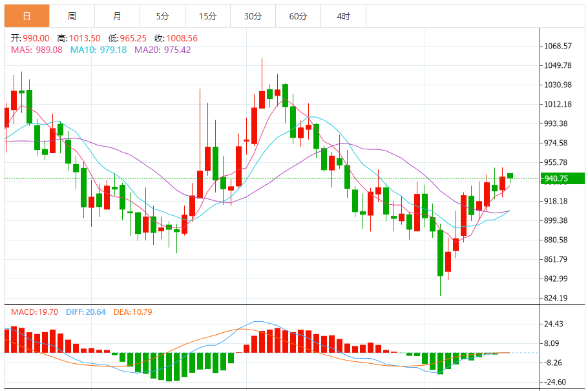Image resolution: width=588 pixels, height=391 pixels.
Task: Click the DIFF:20.64 label
Action: click(86, 312)
